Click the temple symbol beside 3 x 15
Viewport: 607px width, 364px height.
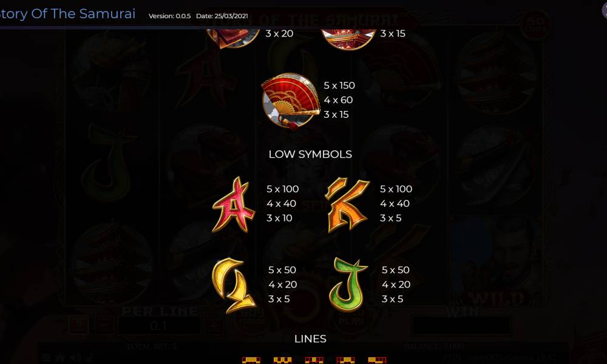(x=348, y=39)
